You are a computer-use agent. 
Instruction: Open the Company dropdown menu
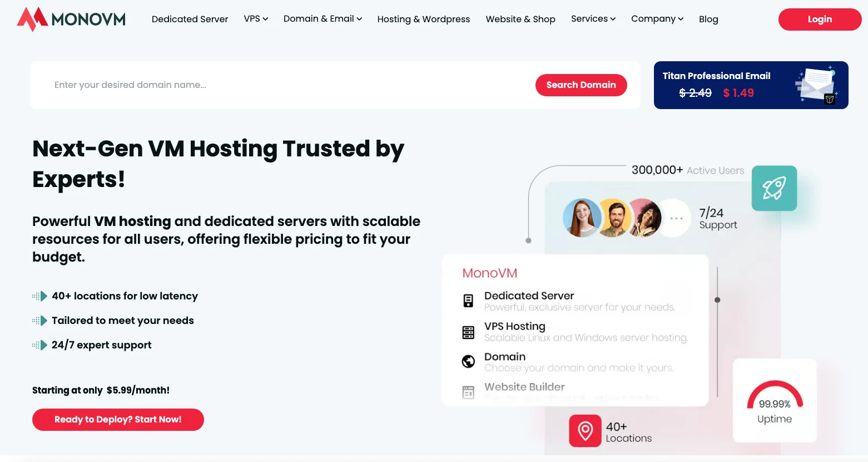click(x=657, y=19)
